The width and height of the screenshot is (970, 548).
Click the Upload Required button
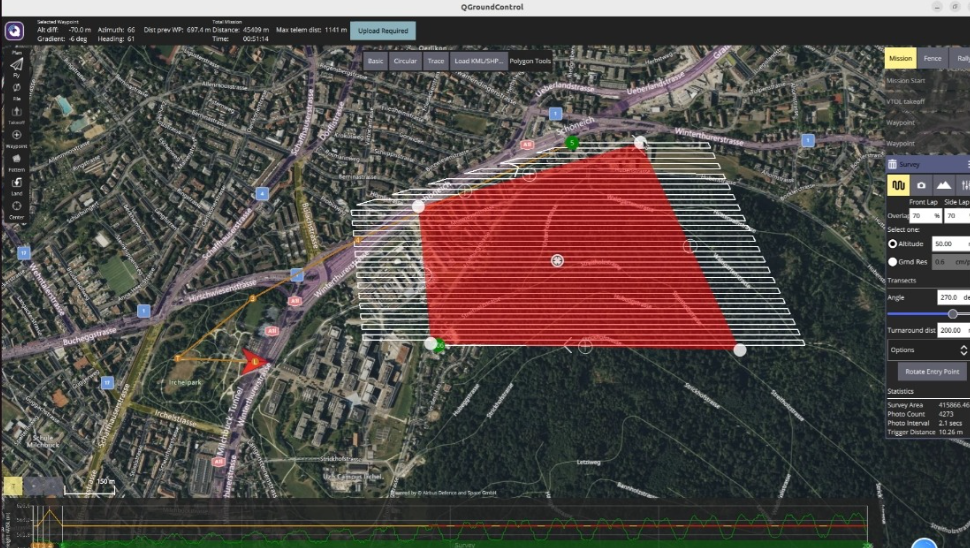(x=382, y=31)
